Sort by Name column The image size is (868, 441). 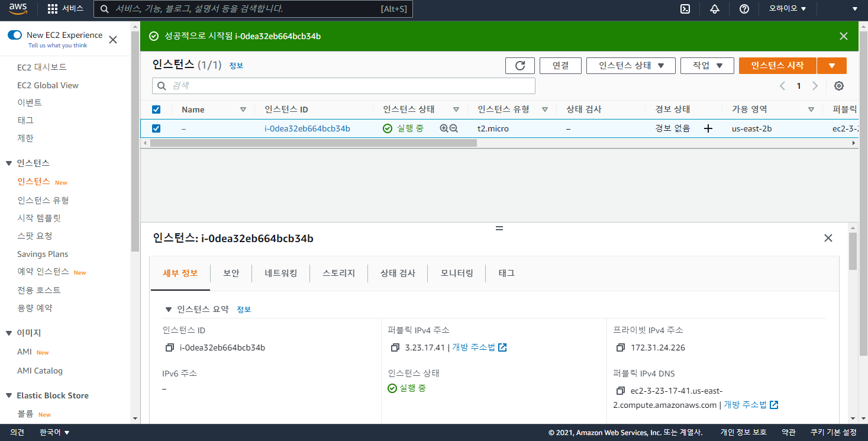[x=243, y=110]
